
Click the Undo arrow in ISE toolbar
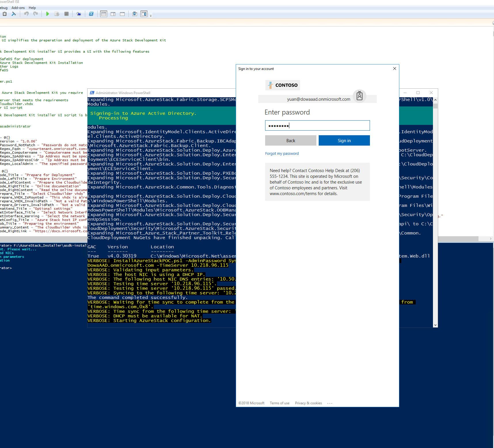tap(26, 14)
